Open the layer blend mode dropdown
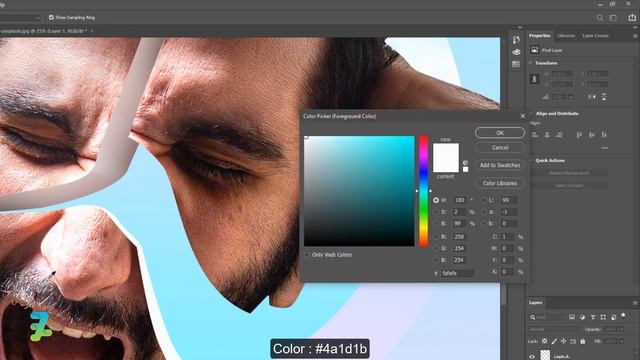The image size is (640, 360). (555, 329)
